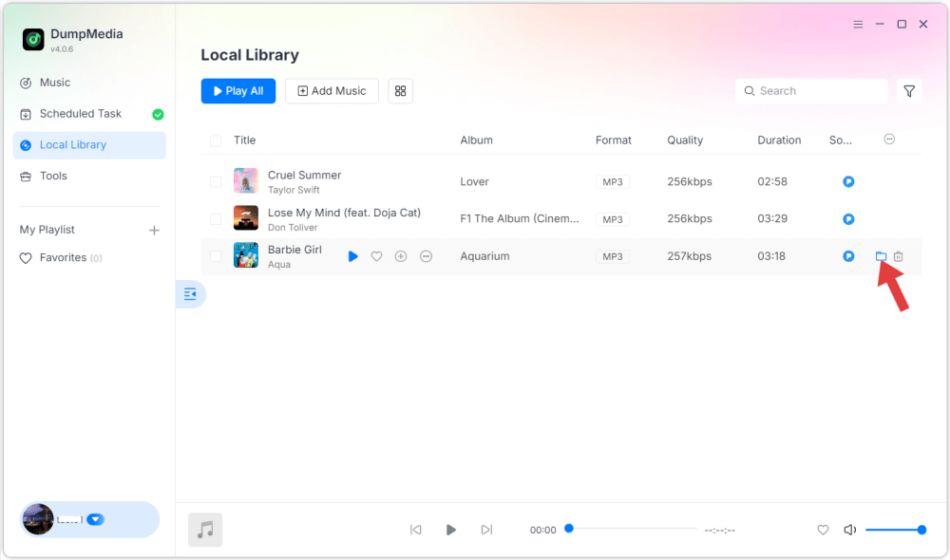
Task: Click the Add Music button
Action: (x=332, y=90)
